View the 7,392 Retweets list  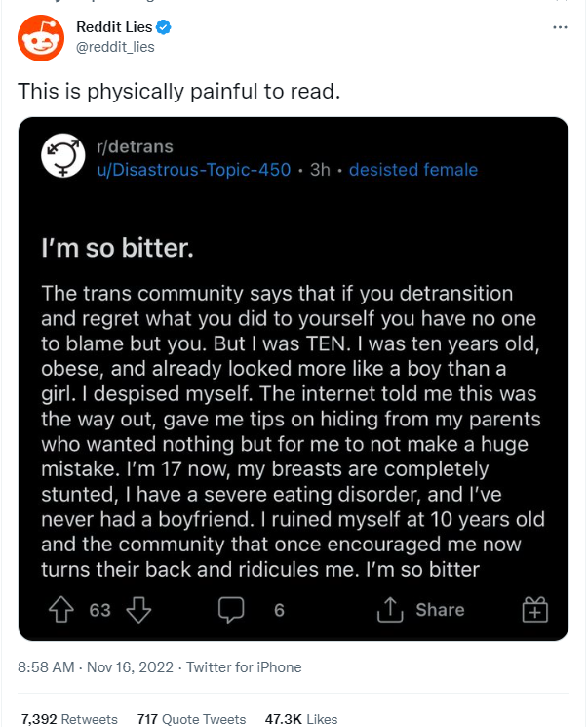click(x=68, y=719)
